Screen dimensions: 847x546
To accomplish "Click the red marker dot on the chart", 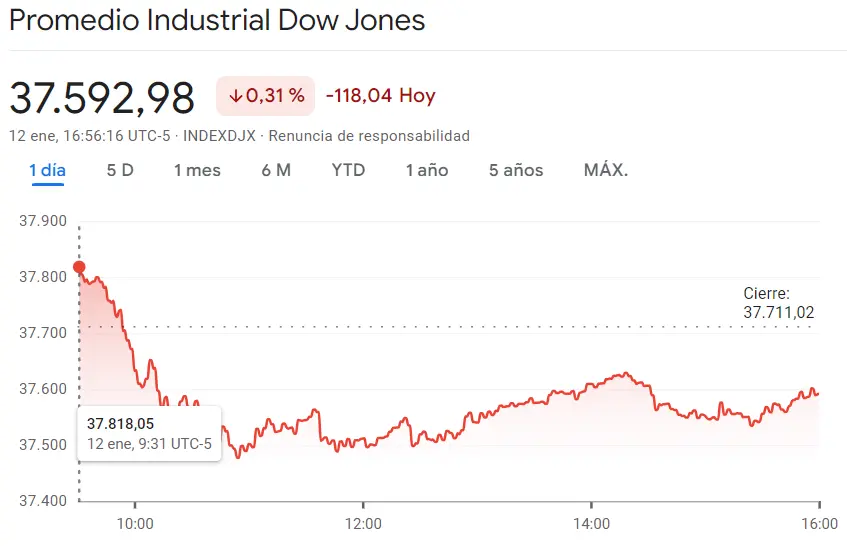I will pos(80,267).
